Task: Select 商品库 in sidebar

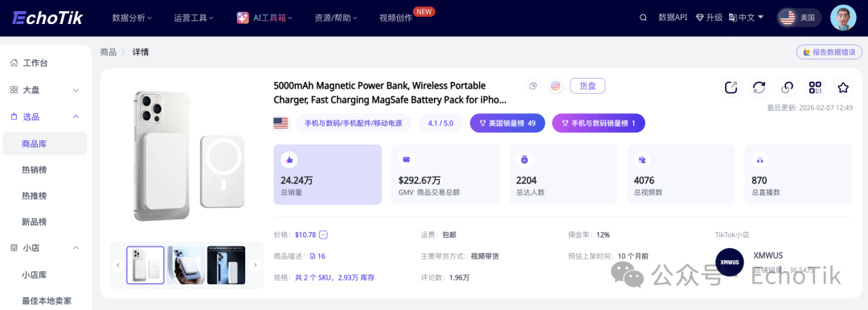Action: tap(45, 144)
